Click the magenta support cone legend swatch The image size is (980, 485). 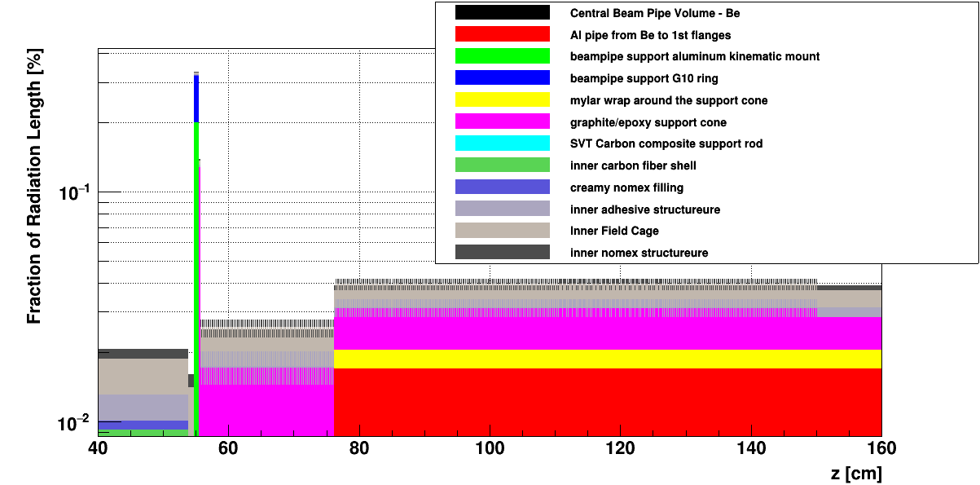tap(503, 121)
